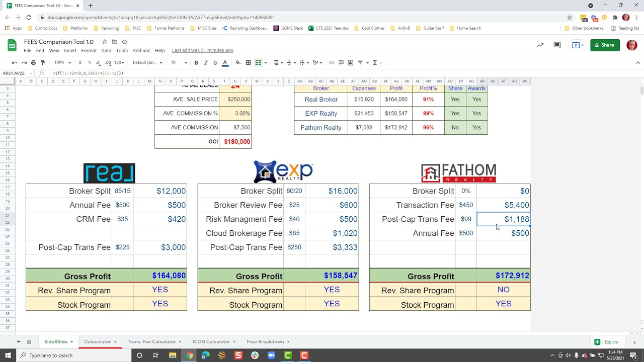
Task: Move the document using the folder icon
Action: [x=115, y=42]
